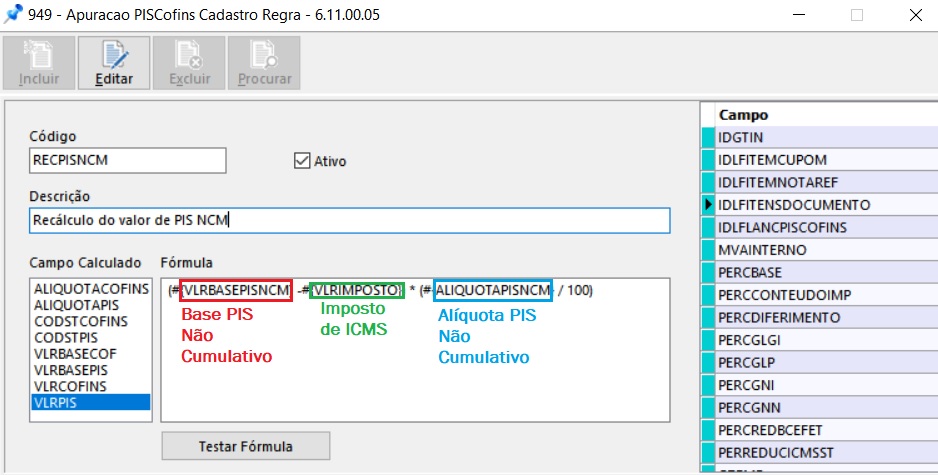Image resolution: width=938 pixels, height=475 pixels.
Task: Click the Excluir toolbar button
Action: [x=189, y=63]
